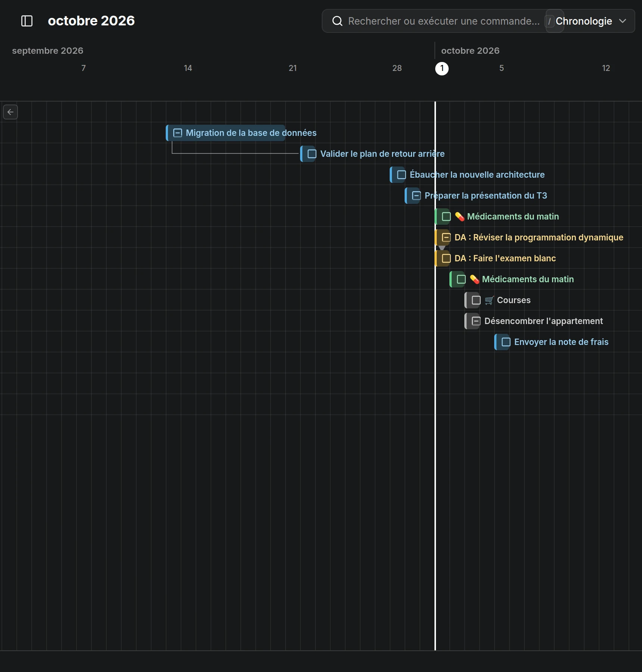Check off Ébaucher la nouvelle architecture

(402, 175)
